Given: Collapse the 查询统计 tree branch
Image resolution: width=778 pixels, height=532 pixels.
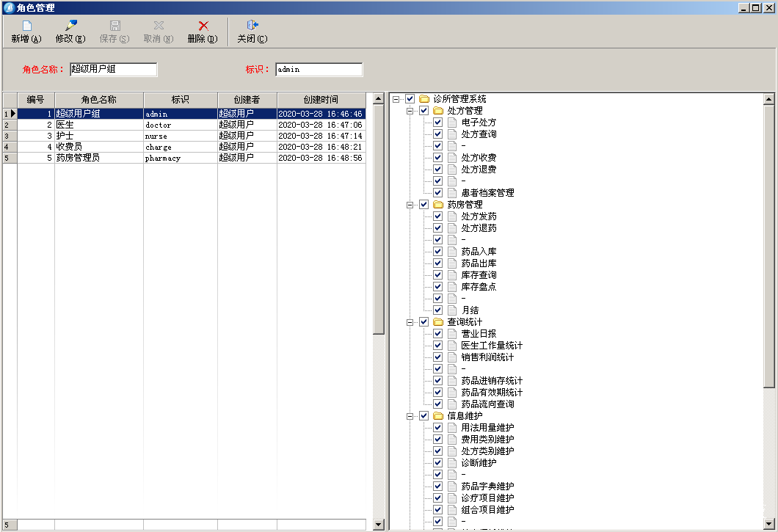Looking at the screenshot, I should [410, 322].
